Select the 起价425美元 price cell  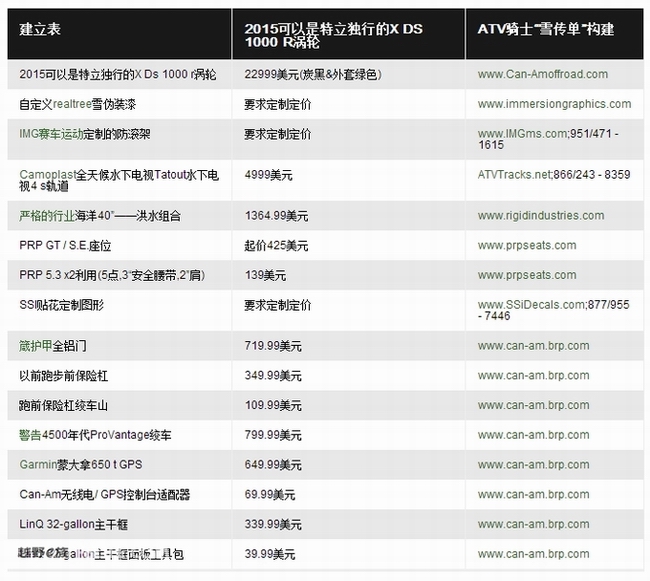click(348, 246)
